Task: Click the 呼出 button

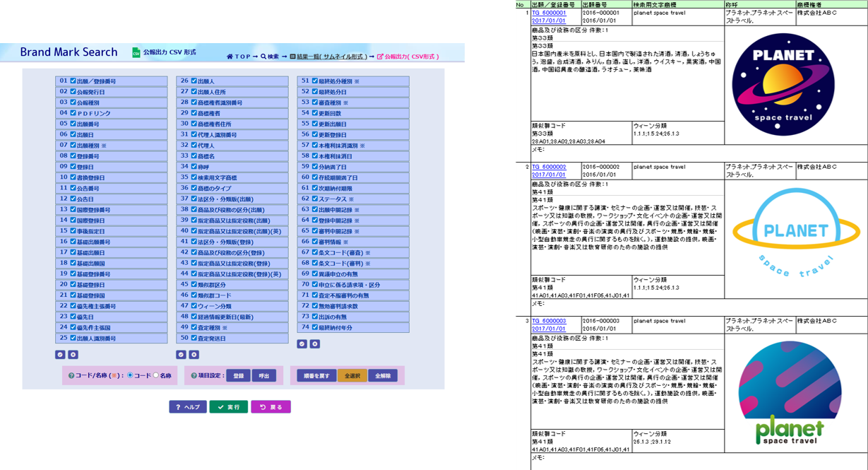Action: pos(264,376)
